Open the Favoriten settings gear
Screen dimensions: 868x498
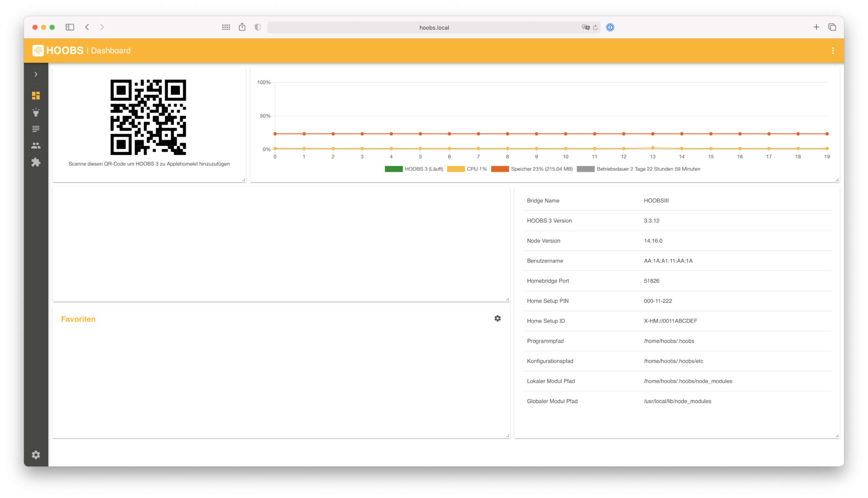coord(498,318)
